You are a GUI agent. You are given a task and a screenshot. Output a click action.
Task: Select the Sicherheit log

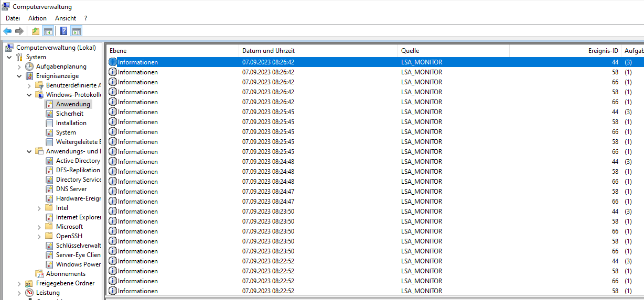tap(69, 114)
